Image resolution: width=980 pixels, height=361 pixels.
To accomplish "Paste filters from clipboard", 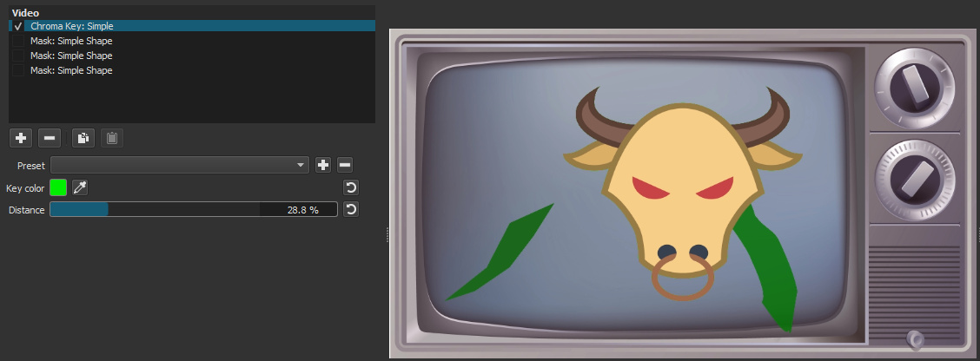I will (x=112, y=137).
